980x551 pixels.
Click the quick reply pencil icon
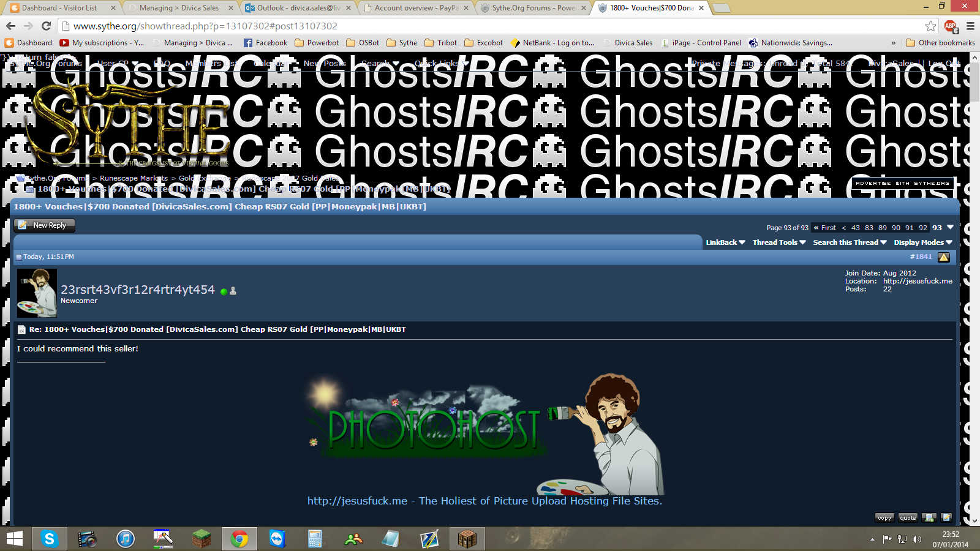[946, 518]
